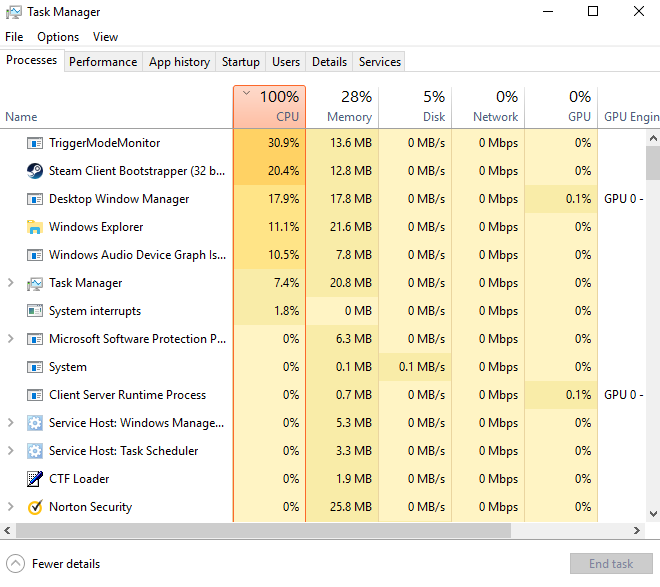
Task: Switch to the Users tab
Action: coord(286,62)
